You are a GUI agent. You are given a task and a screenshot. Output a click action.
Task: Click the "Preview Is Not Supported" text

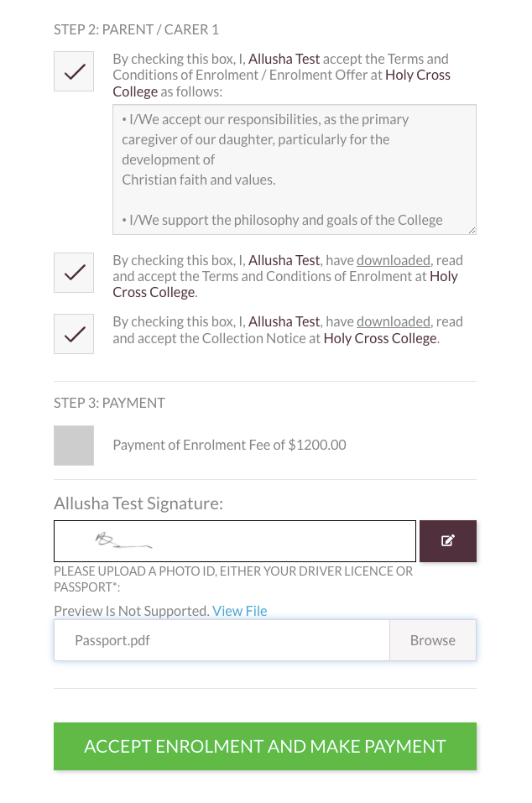[x=131, y=611]
